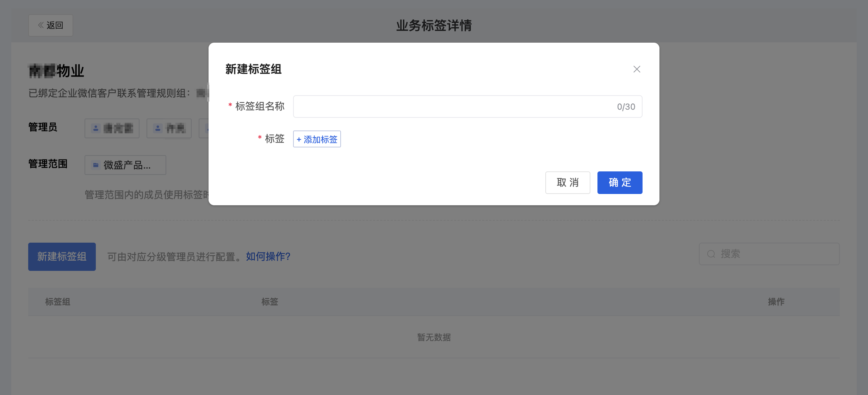Click the background 新建标签组 button
Viewport: 868px width, 395px height.
[62, 257]
